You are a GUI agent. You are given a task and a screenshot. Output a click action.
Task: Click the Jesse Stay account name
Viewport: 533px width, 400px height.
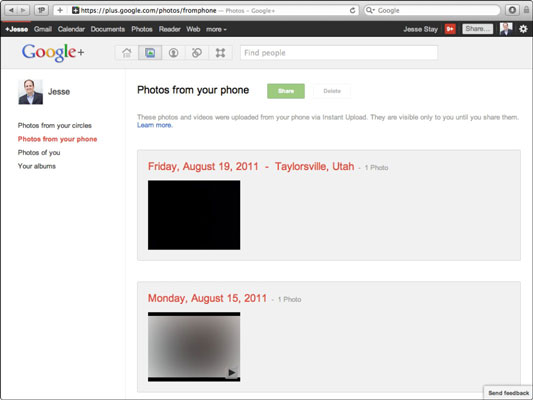420,29
